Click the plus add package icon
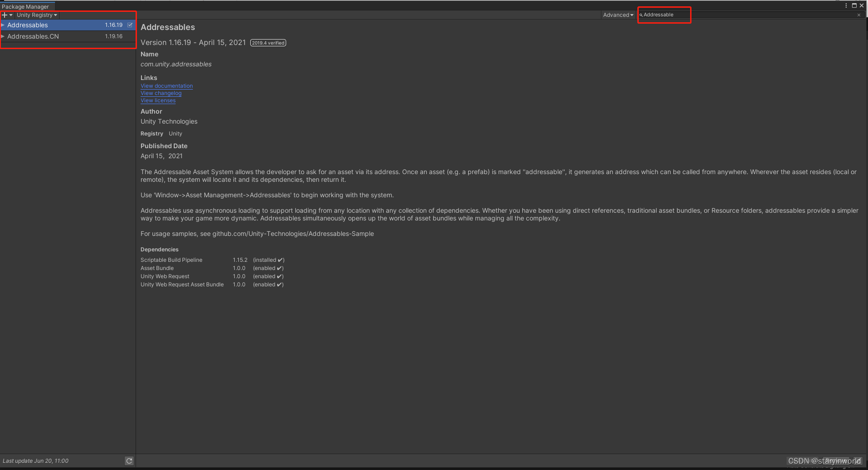 [x=5, y=15]
